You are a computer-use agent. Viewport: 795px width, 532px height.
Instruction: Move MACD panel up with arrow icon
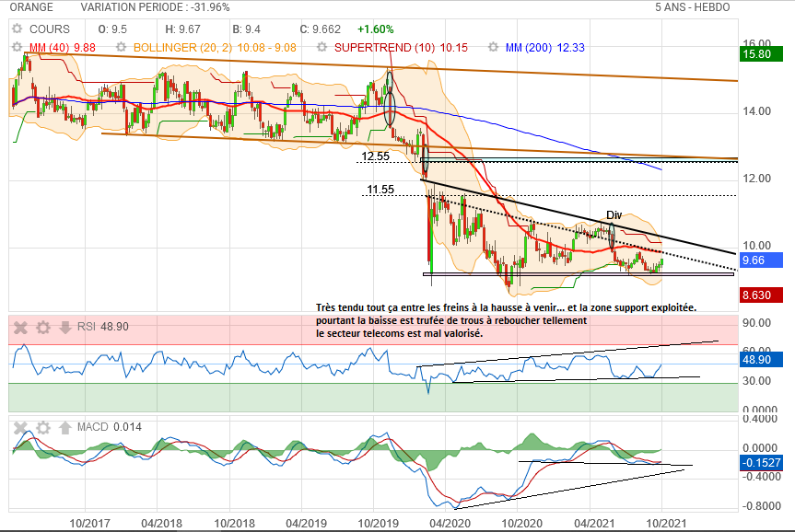(x=64, y=428)
